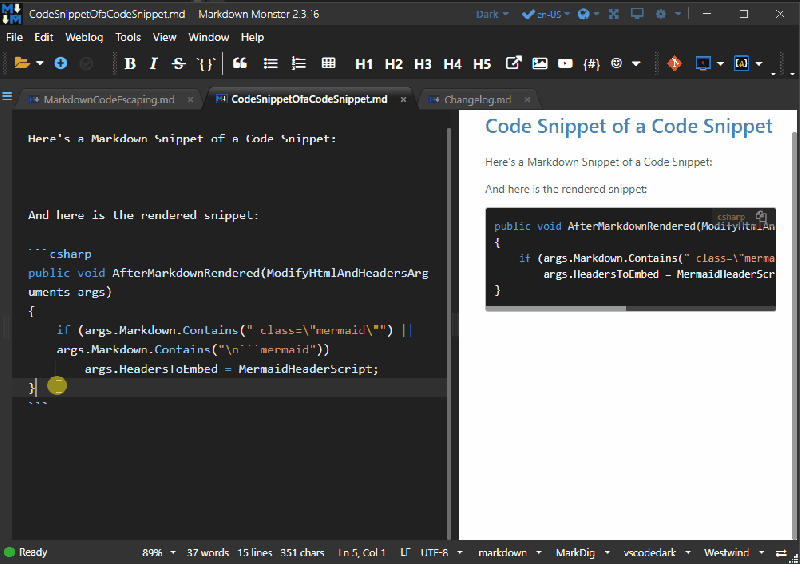Apply strikethrough formatting
The width and height of the screenshot is (800, 564).
click(178, 63)
